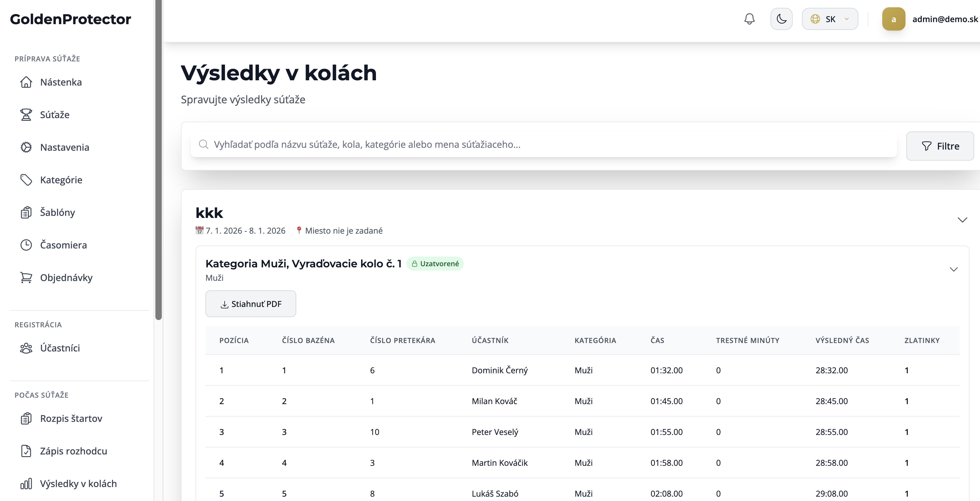Open Nástenka from the sidebar
Viewport: 980px width, 501px height.
pos(61,82)
